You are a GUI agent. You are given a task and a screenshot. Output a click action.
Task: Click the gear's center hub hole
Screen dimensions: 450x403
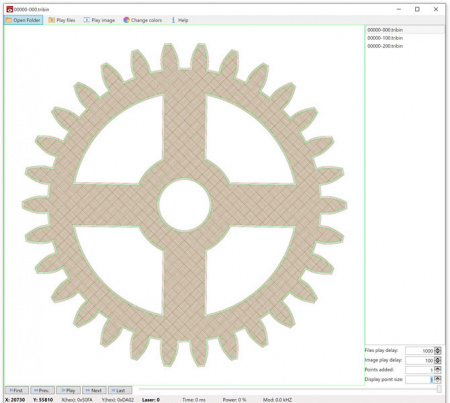click(185, 205)
